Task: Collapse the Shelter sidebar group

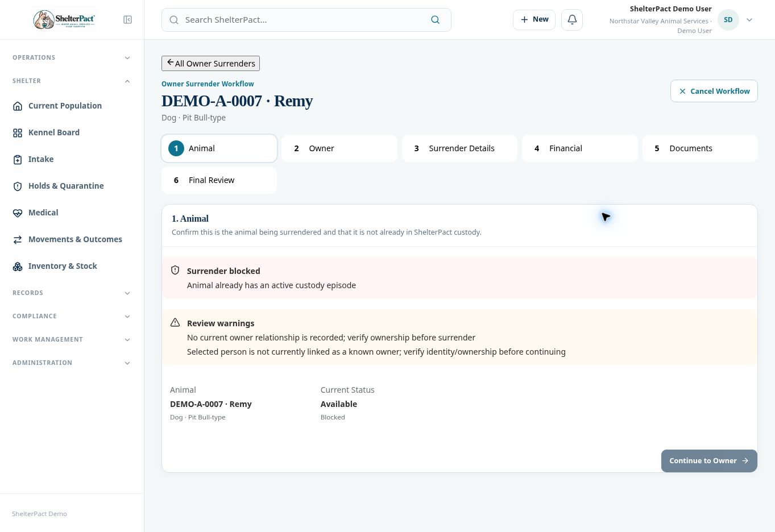Action: pyautogui.click(x=72, y=81)
